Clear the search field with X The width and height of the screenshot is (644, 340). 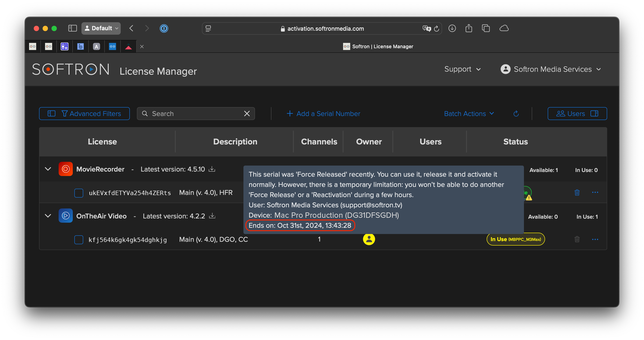click(x=247, y=114)
